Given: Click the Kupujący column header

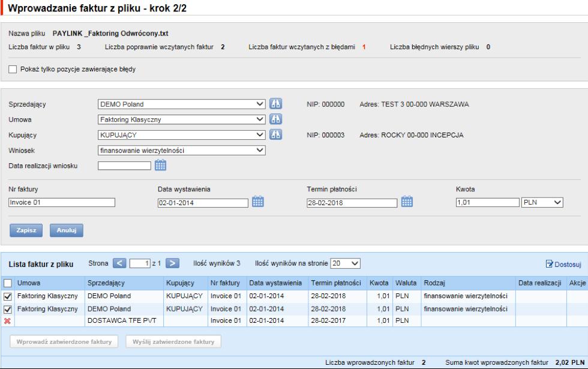Looking at the screenshot, I should (x=180, y=283).
